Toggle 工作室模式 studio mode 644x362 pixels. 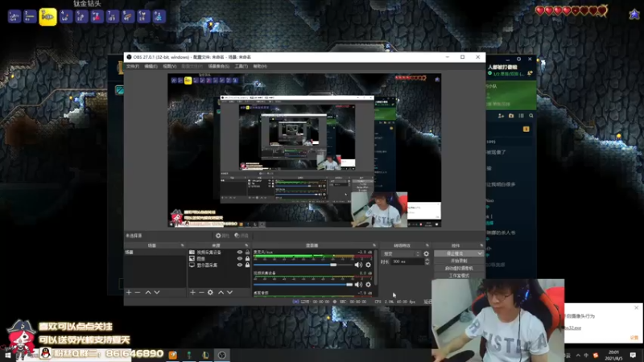click(x=459, y=275)
